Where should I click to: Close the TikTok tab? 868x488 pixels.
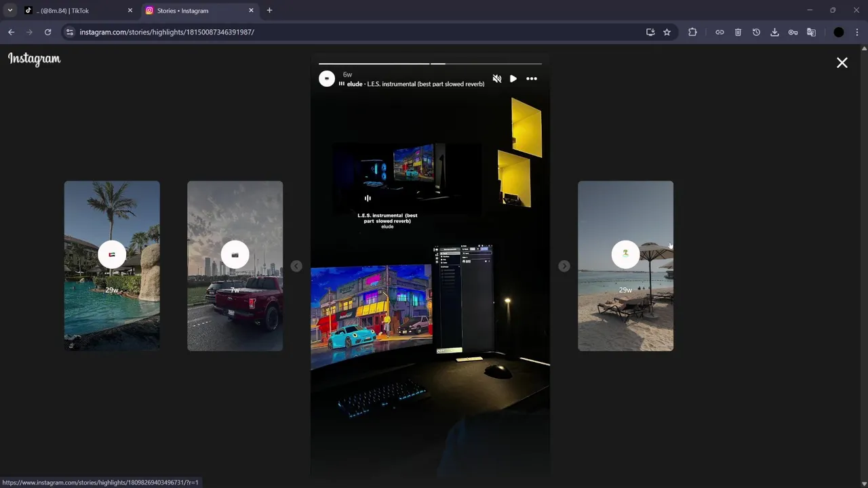[x=130, y=11]
